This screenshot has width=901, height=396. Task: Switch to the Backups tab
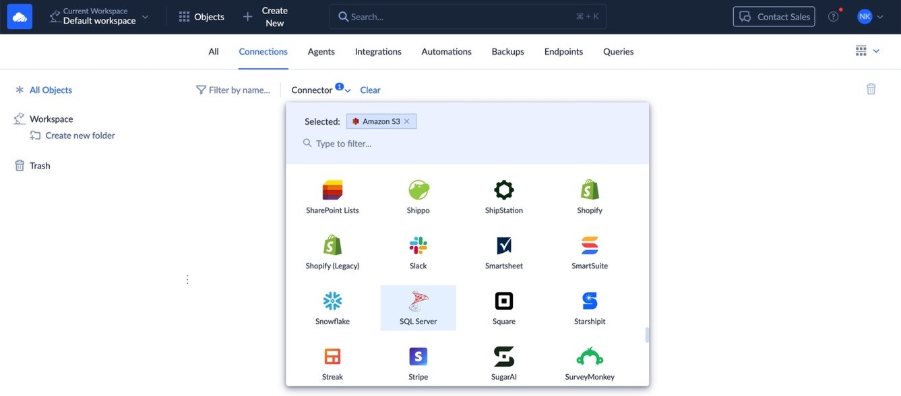pos(508,52)
